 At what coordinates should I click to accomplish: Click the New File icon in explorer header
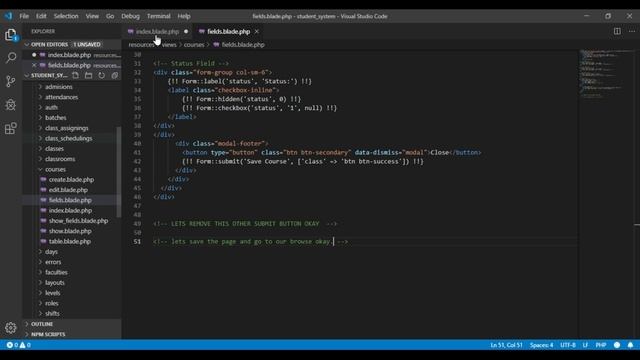pos(76,75)
